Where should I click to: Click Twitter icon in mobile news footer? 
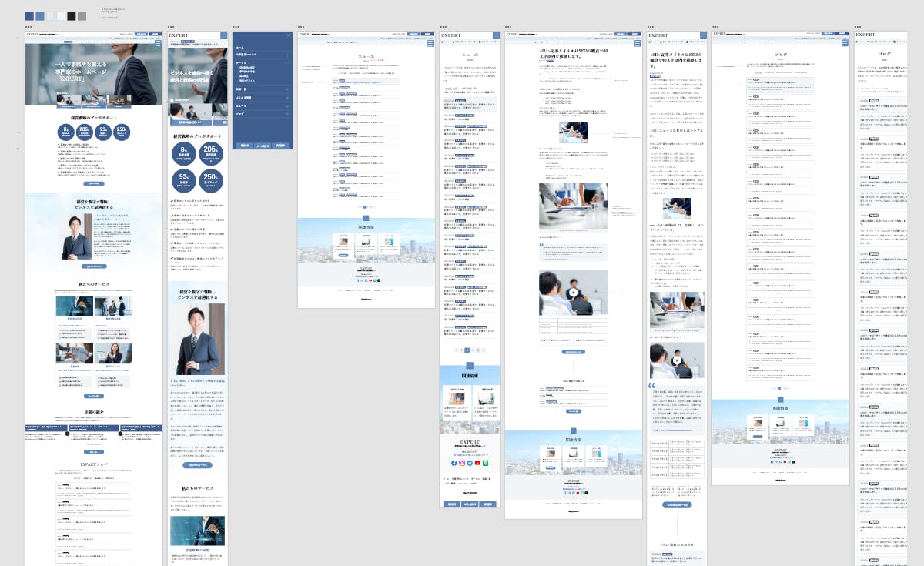470,463
